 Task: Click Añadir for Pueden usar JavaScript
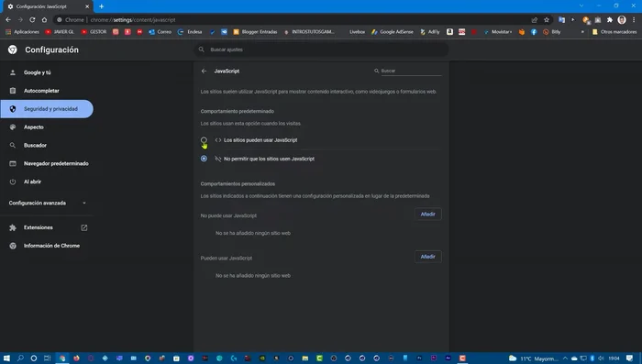428,257
